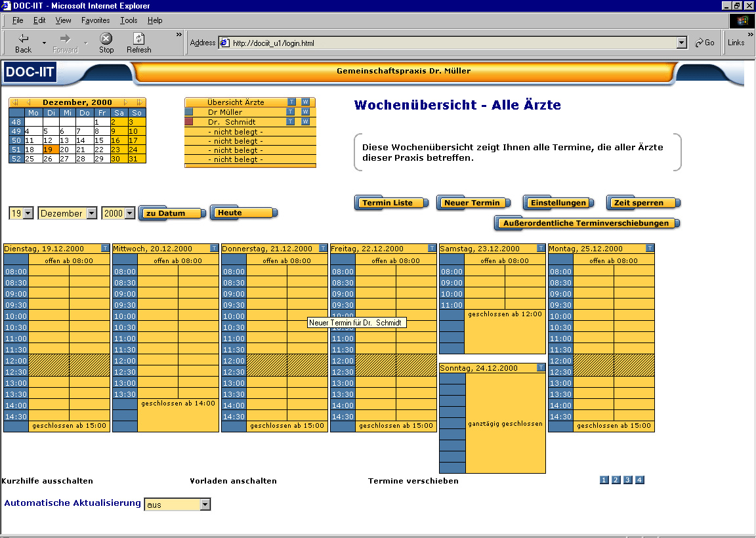Click the T icon for Dr Müller
The width and height of the screenshot is (756, 538).
click(290, 112)
